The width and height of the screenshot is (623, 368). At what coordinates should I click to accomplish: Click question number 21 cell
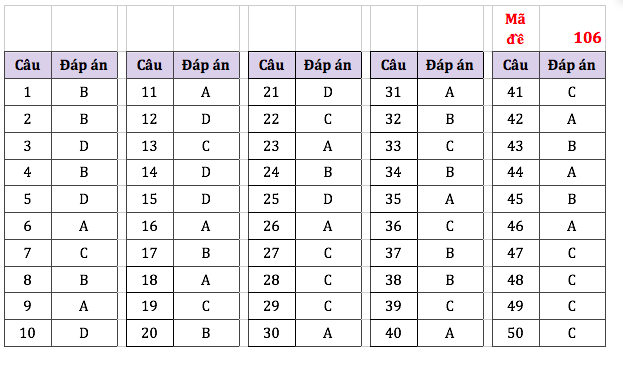coord(272,92)
